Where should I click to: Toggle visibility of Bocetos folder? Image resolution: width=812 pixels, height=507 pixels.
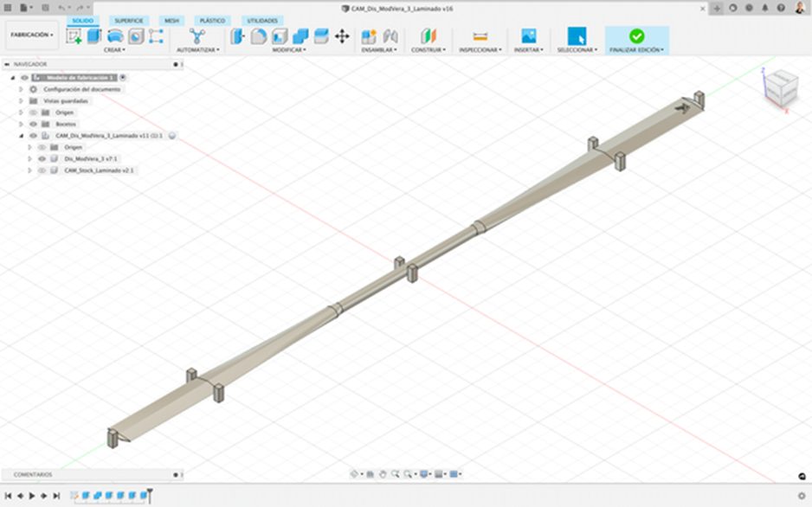(x=33, y=125)
